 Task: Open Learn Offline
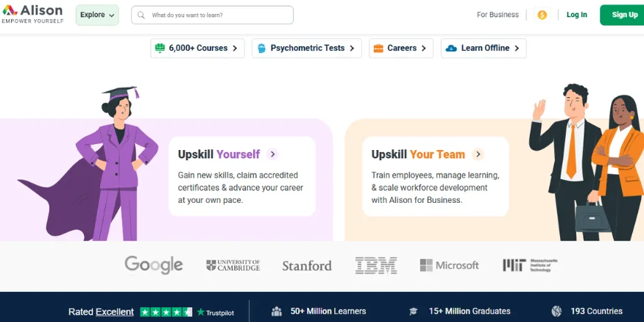(x=484, y=48)
